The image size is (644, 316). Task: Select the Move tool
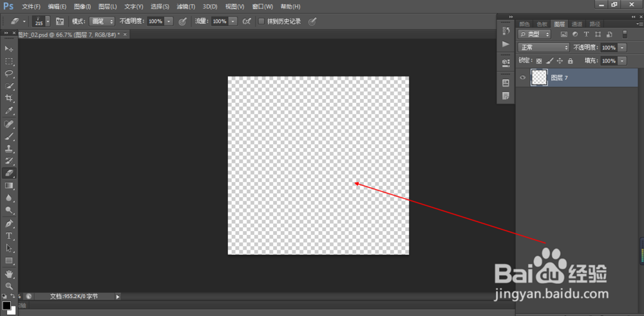9,49
